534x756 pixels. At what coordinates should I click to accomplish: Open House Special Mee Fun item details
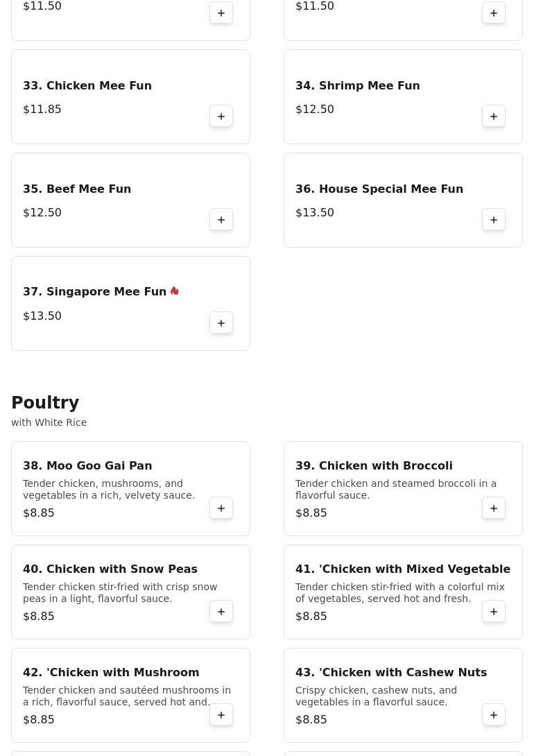click(379, 189)
